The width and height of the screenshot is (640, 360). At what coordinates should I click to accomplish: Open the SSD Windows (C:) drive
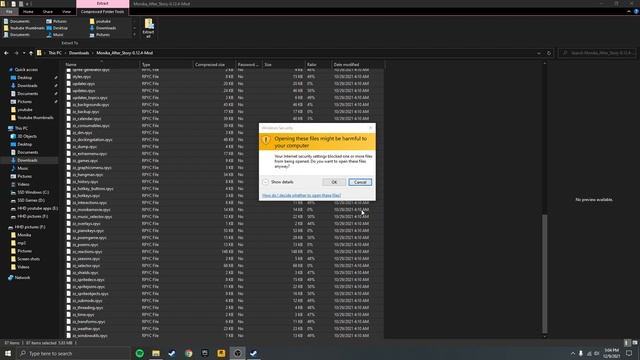click(33, 192)
